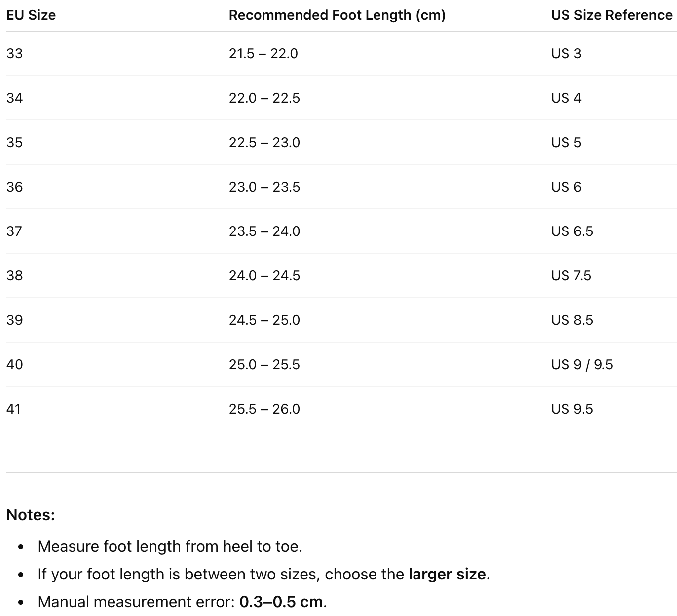Screen dimensions: 677x616
Task: Click the Notes heading
Action: [31, 515]
